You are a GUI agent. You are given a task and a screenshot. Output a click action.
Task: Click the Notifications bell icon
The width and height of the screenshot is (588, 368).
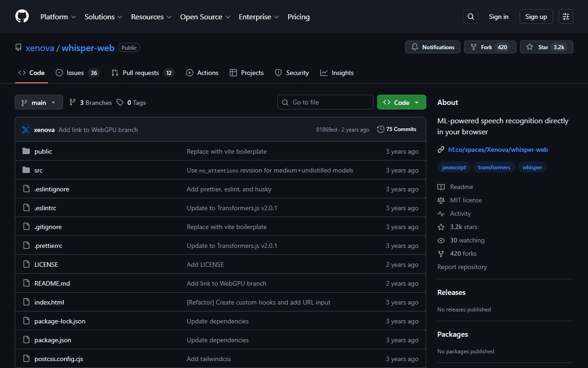point(415,47)
